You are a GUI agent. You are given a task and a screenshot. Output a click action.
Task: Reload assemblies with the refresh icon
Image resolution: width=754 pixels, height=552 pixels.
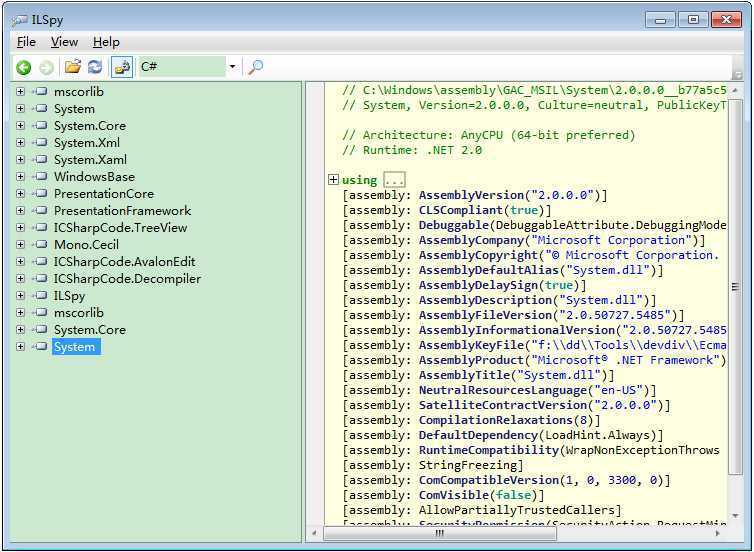[95, 67]
